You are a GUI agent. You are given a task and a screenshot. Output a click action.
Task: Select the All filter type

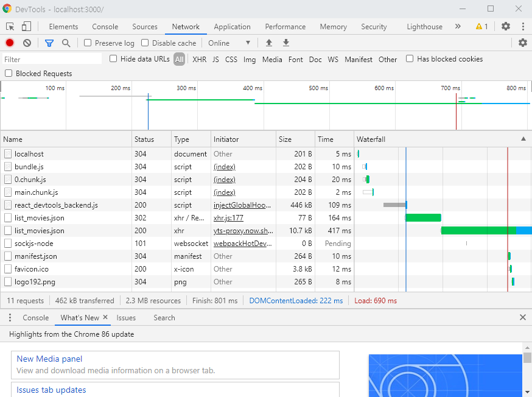[x=179, y=60]
